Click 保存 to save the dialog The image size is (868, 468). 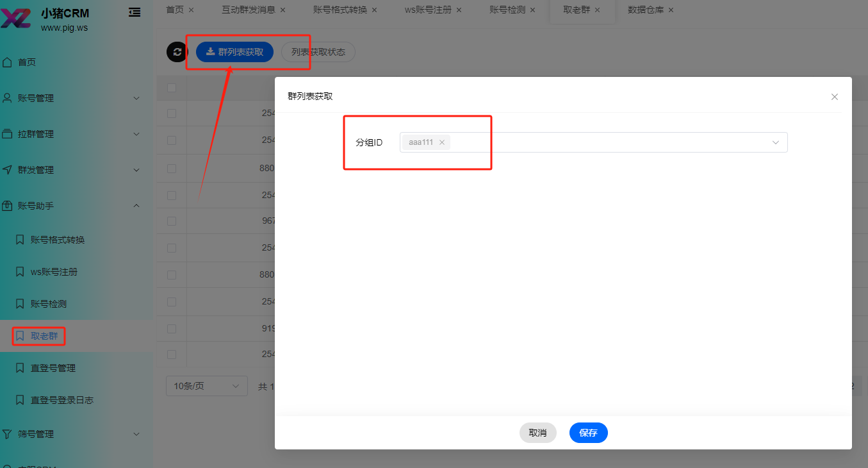[589, 433]
